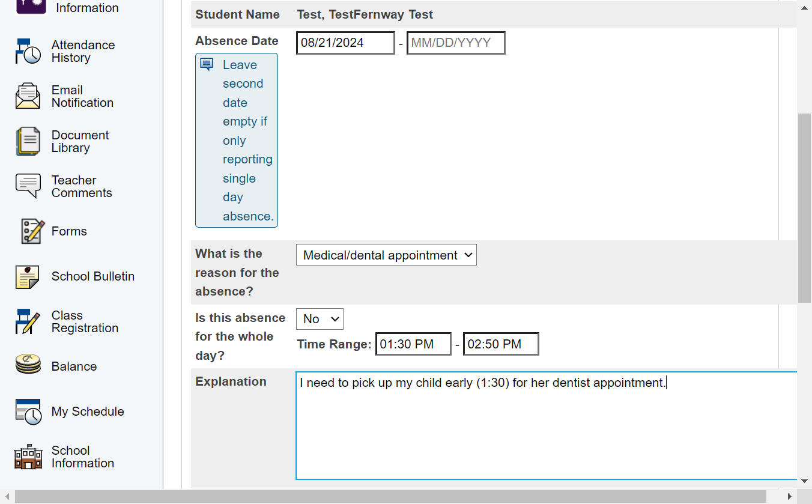Image resolution: width=812 pixels, height=504 pixels.
Task: Open the School Bulletin link text
Action: coord(93,276)
